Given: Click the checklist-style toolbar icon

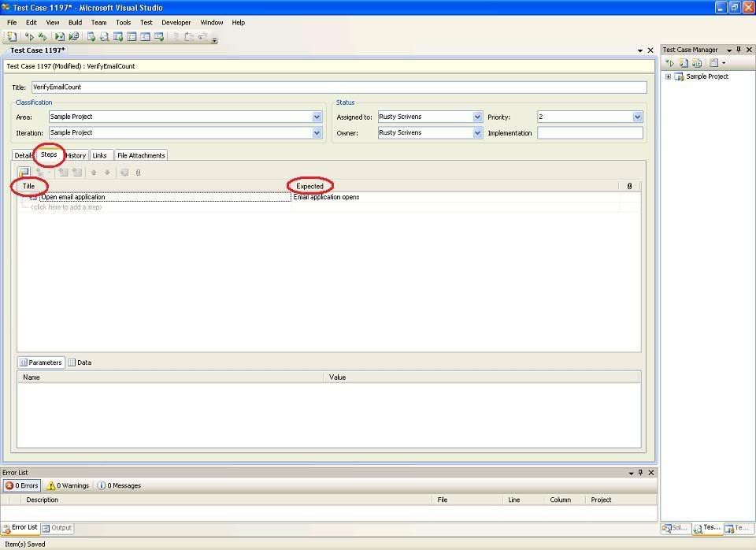Looking at the screenshot, I should click(132, 37).
